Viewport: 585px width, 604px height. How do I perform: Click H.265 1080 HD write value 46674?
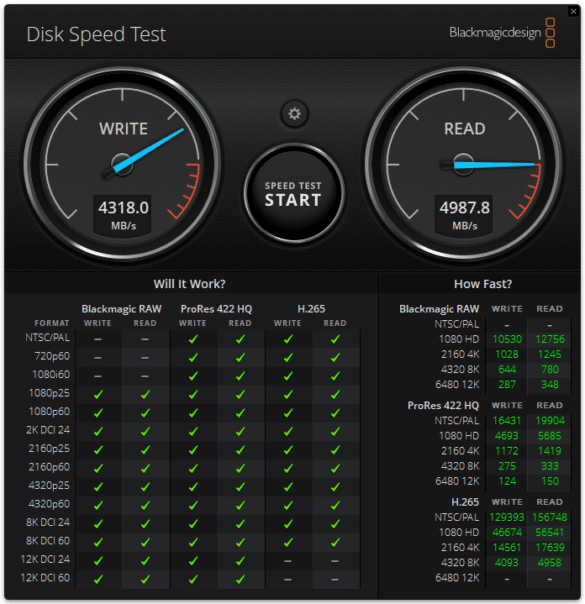coord(507,532)
